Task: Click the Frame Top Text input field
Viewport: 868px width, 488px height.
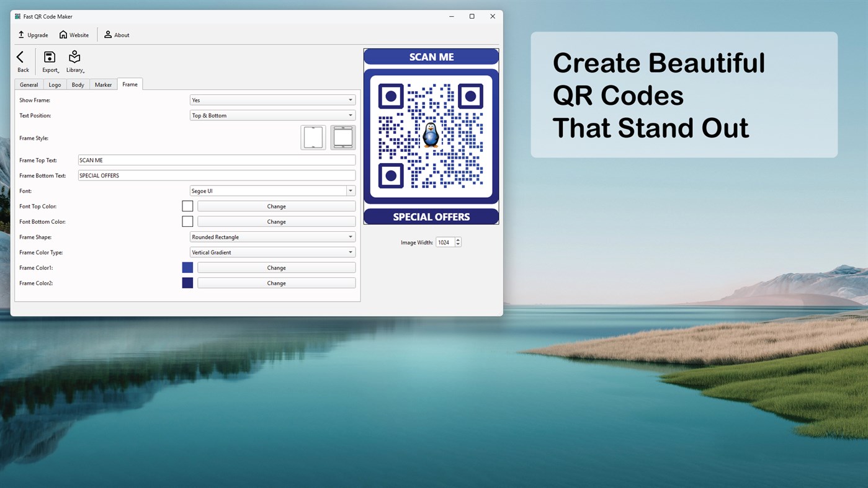Action: point(216,159)
